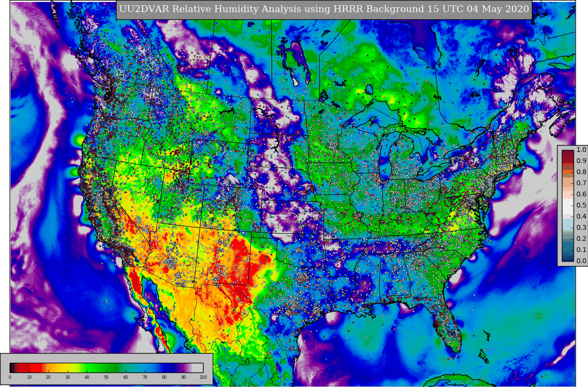Click the '30' tick label on humidity colorbar
Viewport: 588px width, 387px height.
pyautogui.click(x=68, y=377)
